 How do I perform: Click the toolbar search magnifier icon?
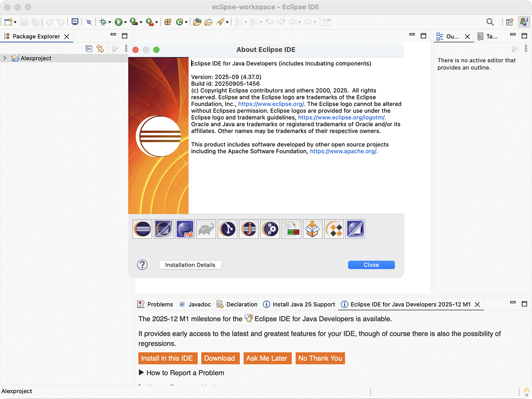click(x=490, y=22)
